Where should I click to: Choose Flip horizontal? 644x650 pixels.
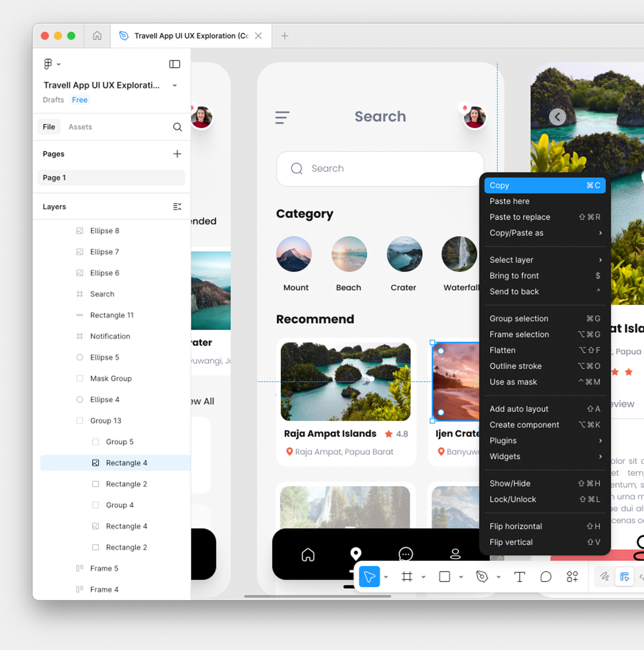coord(545,526)
